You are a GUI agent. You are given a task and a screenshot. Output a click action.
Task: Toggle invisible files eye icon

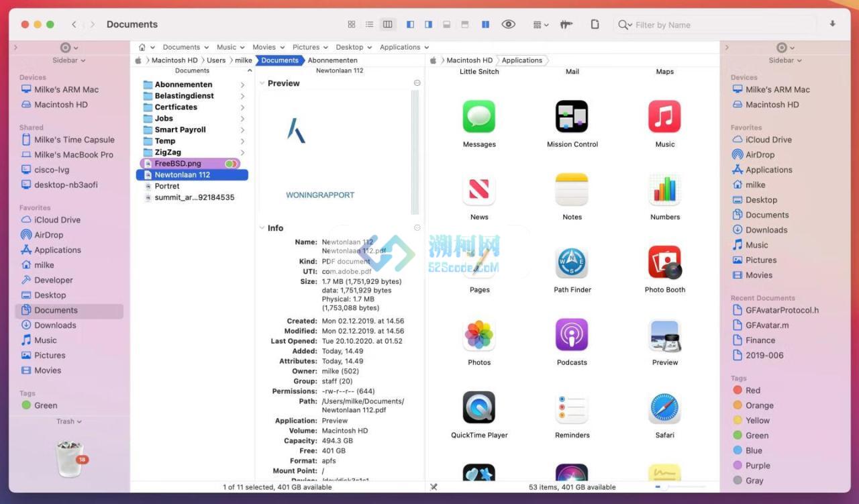coord(509,24)
